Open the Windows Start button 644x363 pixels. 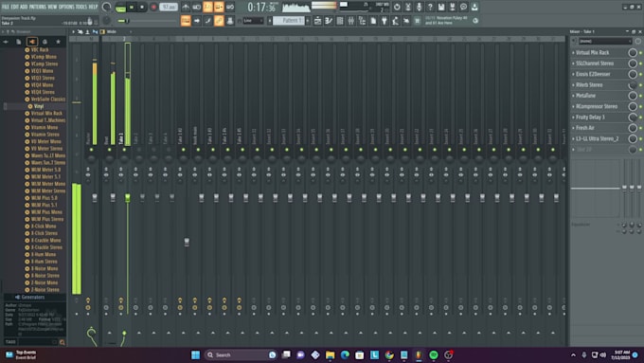tap(195, 354)
